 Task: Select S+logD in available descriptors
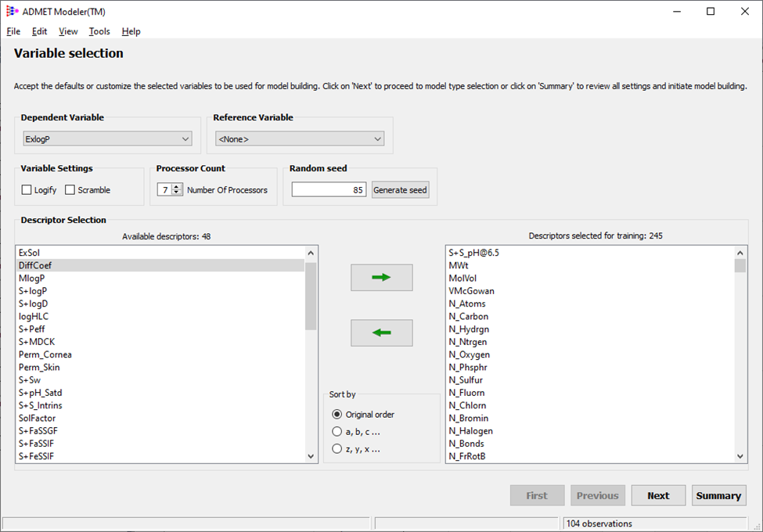tap(160, 304)
